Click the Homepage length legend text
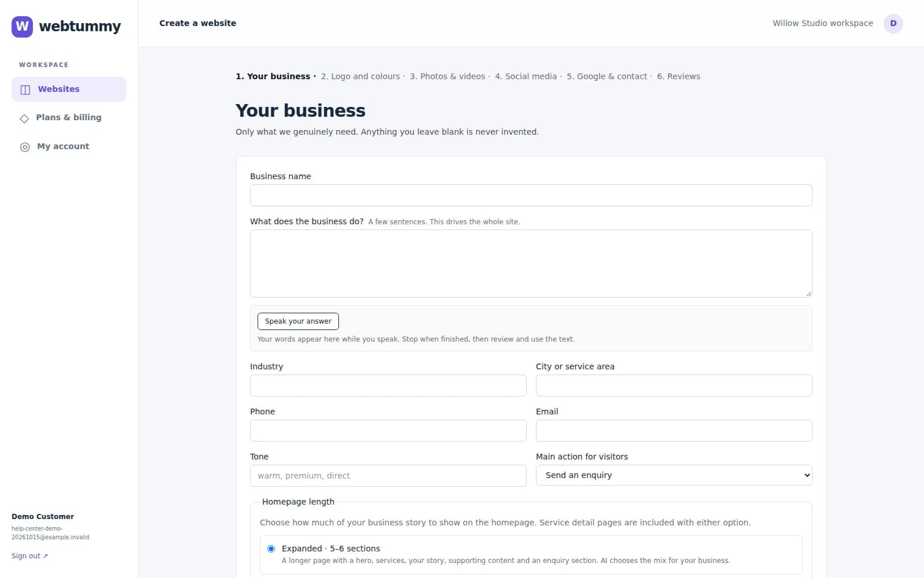The image size is (924, 578). pos(298,502)
